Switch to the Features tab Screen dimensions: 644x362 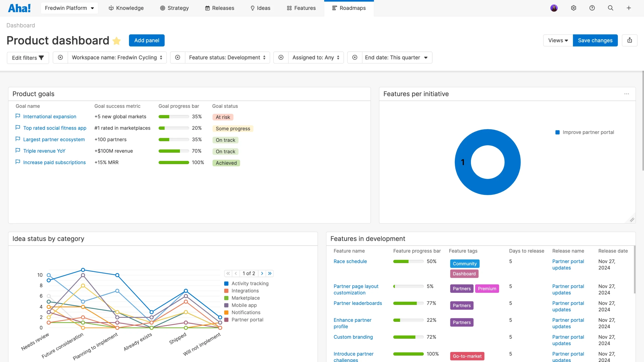click(x=301, y=8)
